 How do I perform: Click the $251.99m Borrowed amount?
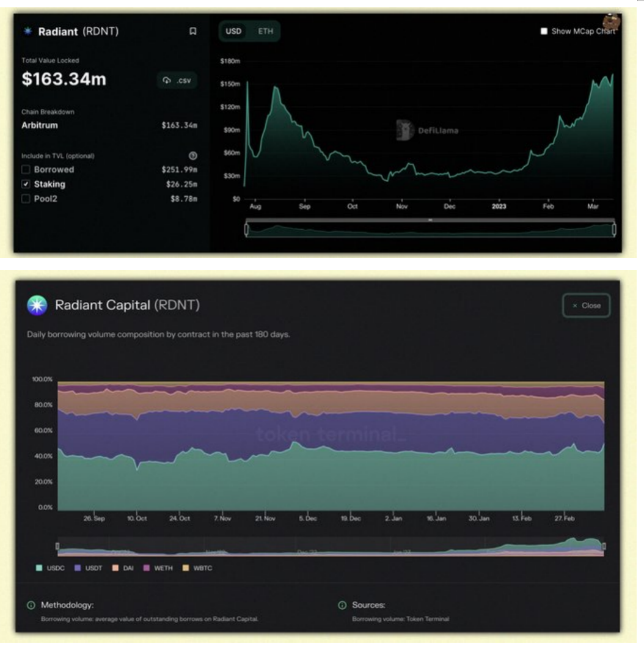click(180, 170)
